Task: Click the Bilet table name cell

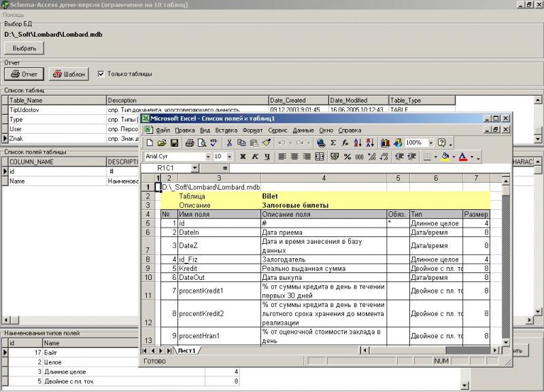Action: click(324, 196)
